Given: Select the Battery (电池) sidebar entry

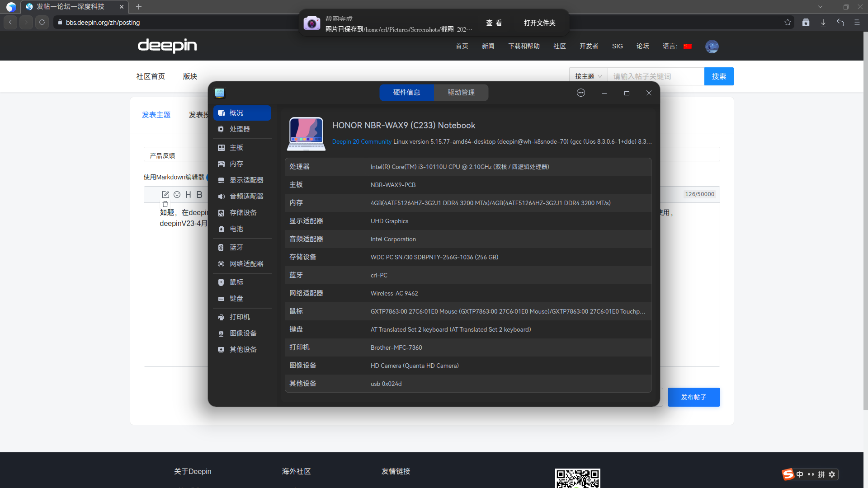Looking at the screenshot, I should tap(236, 229).
